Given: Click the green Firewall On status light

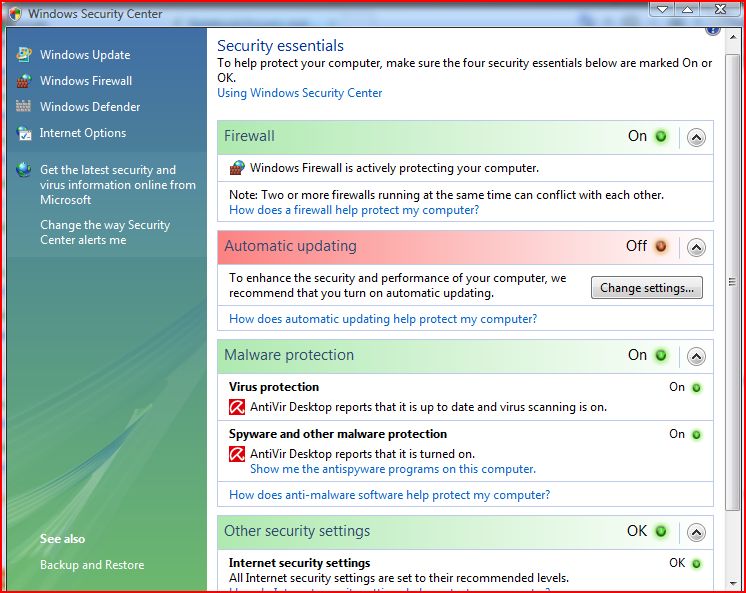Looking at the screenshot, I should 661,136.
